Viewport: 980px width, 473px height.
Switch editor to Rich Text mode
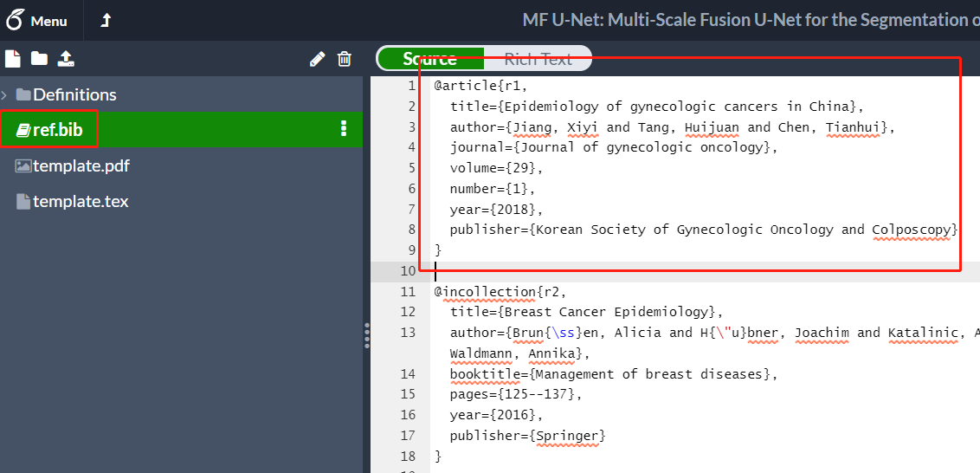point(538,59)
